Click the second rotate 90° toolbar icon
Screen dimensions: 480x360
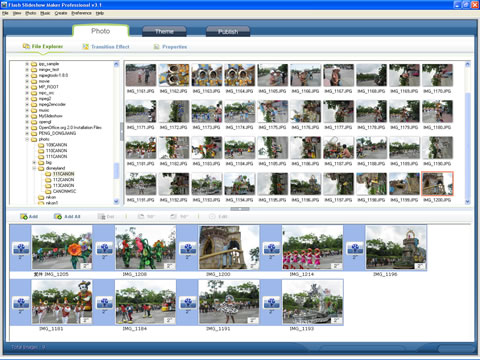pyautogui.click(x=173, y=217)
